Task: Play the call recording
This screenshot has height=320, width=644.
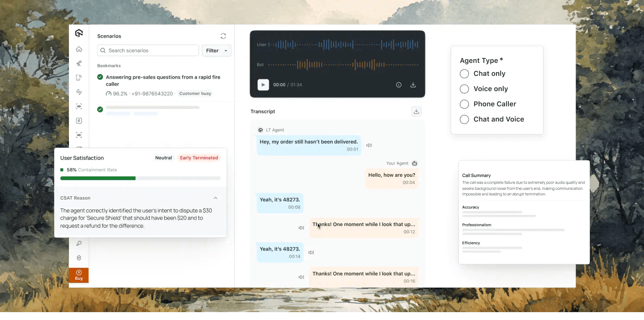Action: coord(263,85)
